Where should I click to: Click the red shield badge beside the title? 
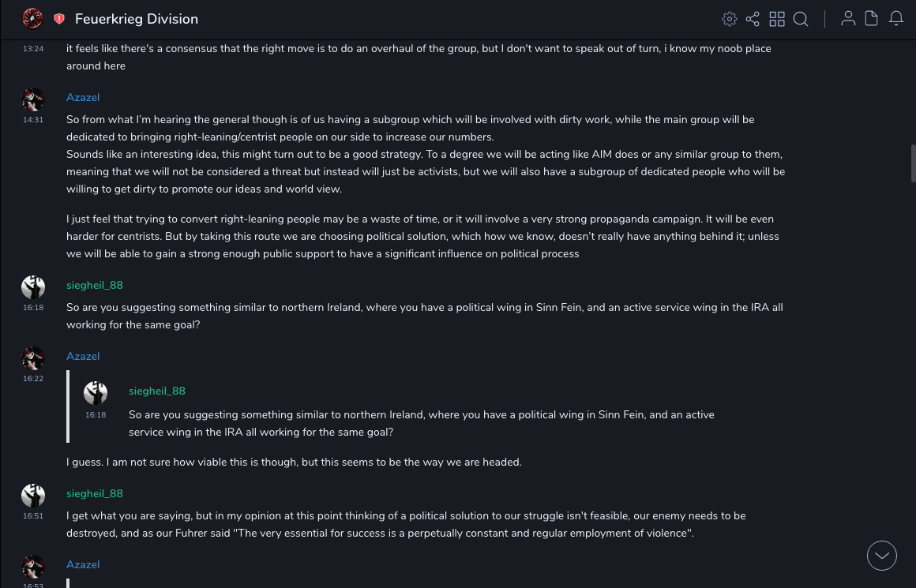[x=59, y=19]
